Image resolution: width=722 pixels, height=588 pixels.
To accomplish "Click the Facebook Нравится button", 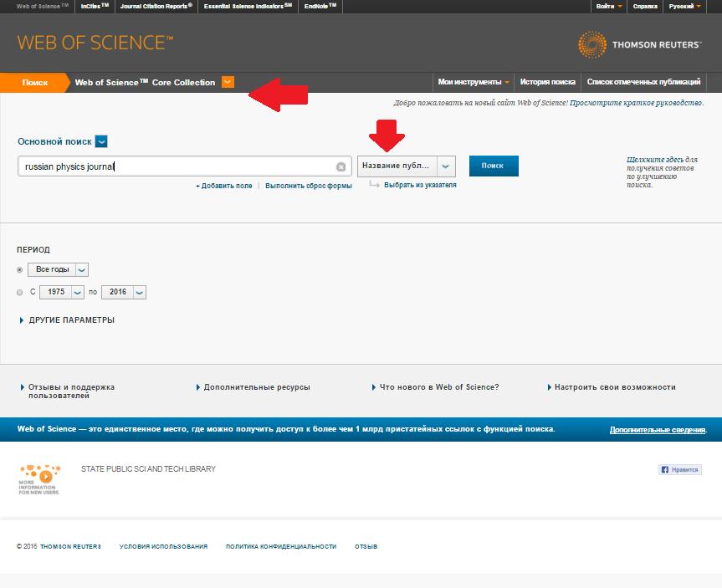I will click(680, 470).
